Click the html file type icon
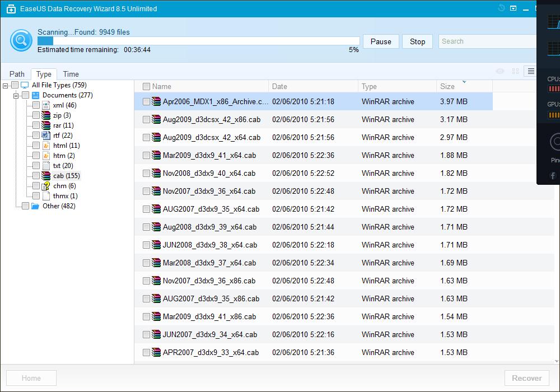Screen dimensions: 560x392 click(46, 145)
